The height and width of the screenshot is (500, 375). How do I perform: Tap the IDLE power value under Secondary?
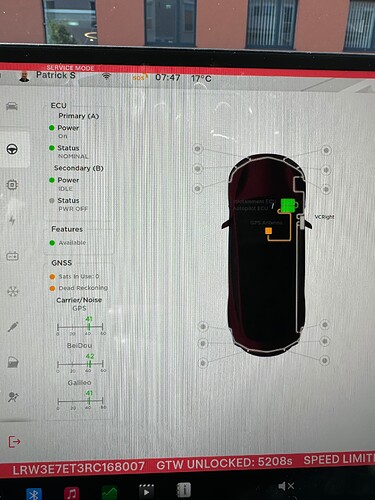65,189
